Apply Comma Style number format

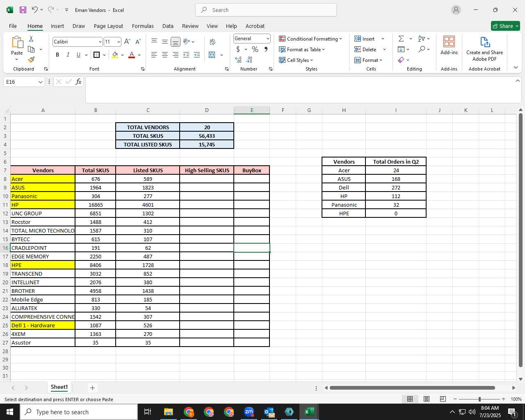[x=266, y=49]
